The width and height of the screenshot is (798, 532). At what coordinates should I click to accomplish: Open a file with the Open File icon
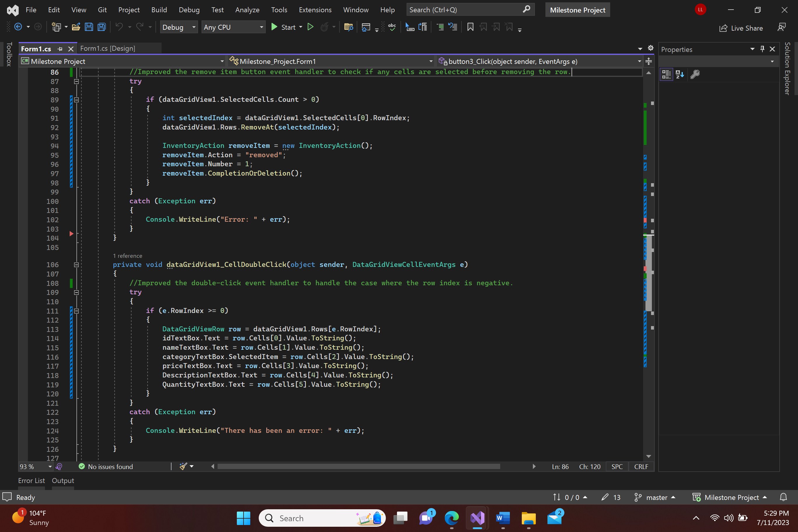point(76,27)
